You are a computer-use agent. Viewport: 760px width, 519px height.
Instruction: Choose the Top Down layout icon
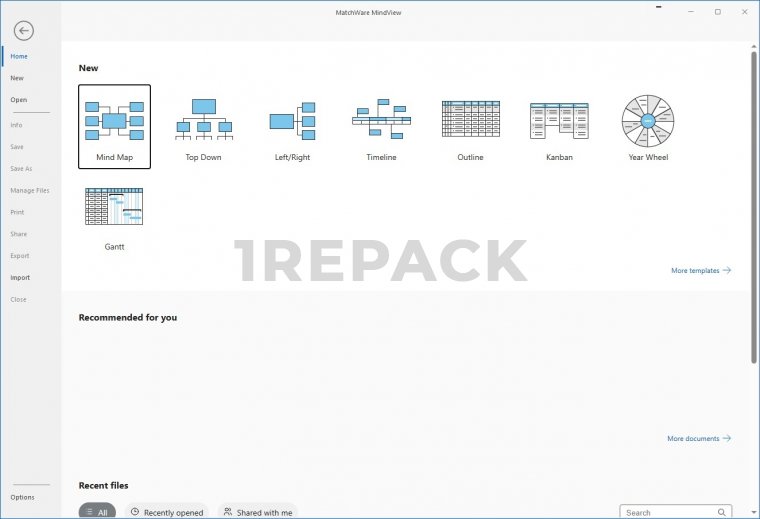(x=204, y=120)
